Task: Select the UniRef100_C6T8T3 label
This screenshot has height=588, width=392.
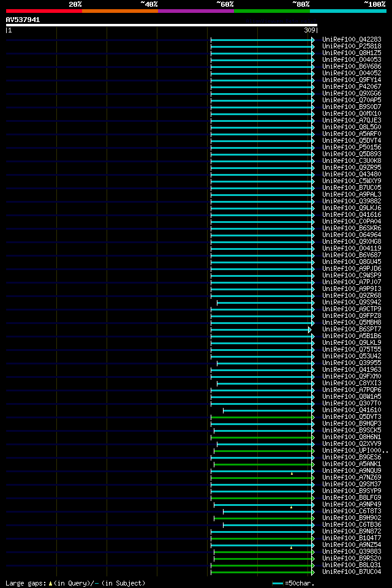Action: pos(352,511)
